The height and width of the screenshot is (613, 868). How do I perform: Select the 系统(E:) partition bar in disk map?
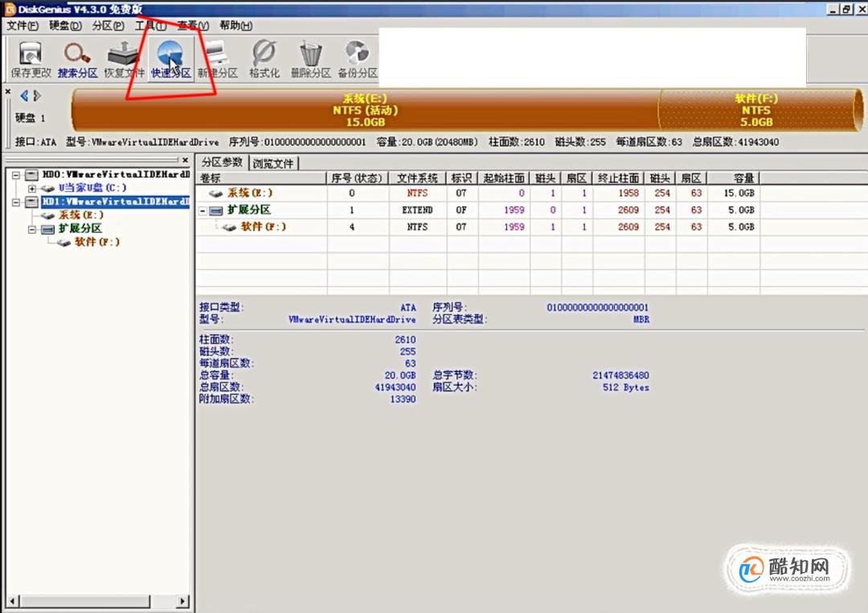point(365,110)
